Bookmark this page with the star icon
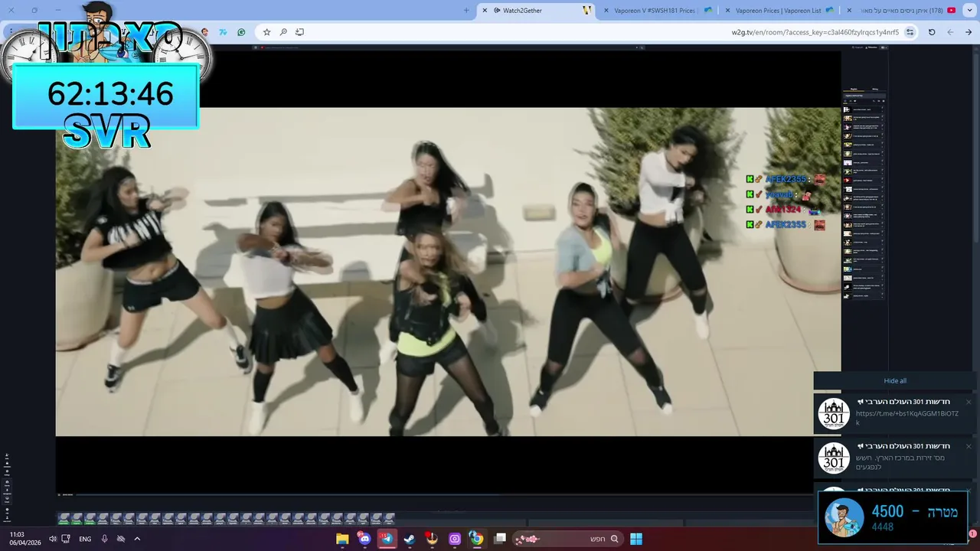Screen dimensions: 980x551 [266, 32]
